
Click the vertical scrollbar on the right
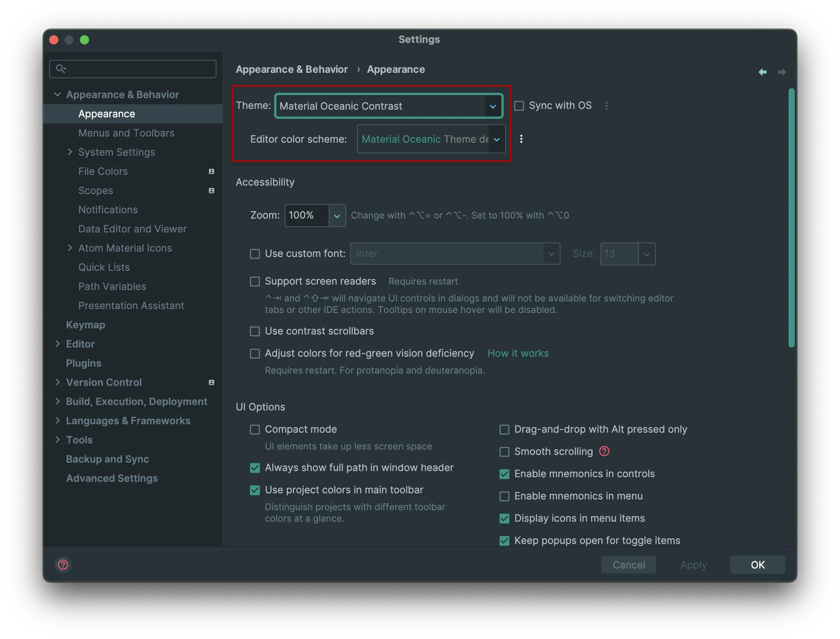click(x=791, y=217)
